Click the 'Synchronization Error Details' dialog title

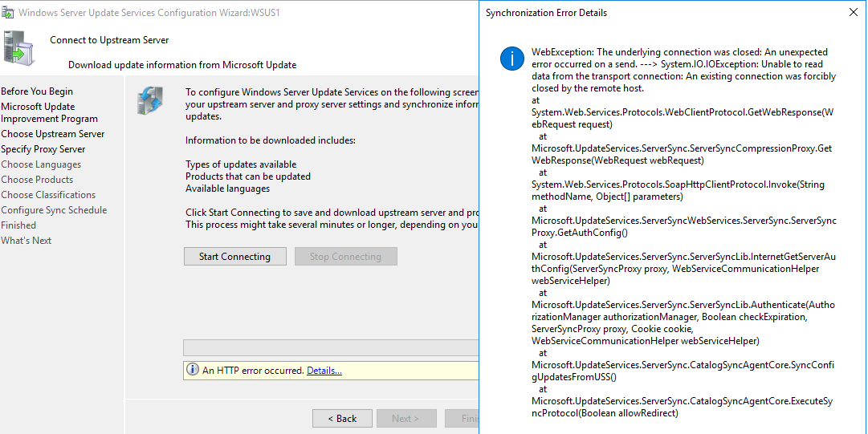coord(546,13)
